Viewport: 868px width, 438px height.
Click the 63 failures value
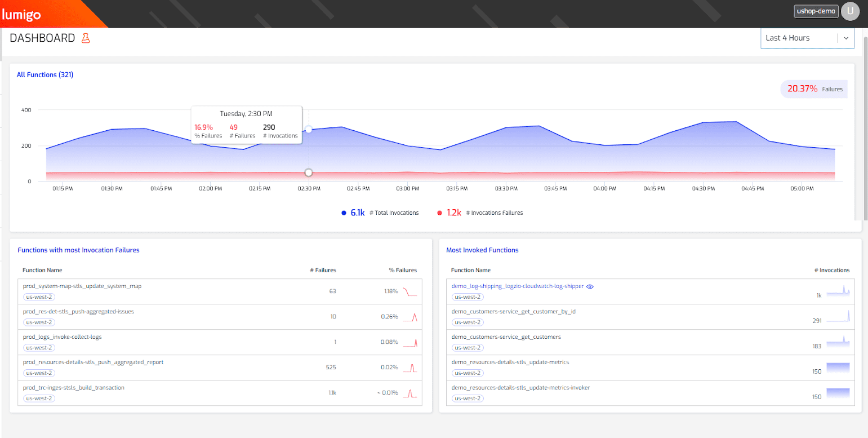click(332, 291)
